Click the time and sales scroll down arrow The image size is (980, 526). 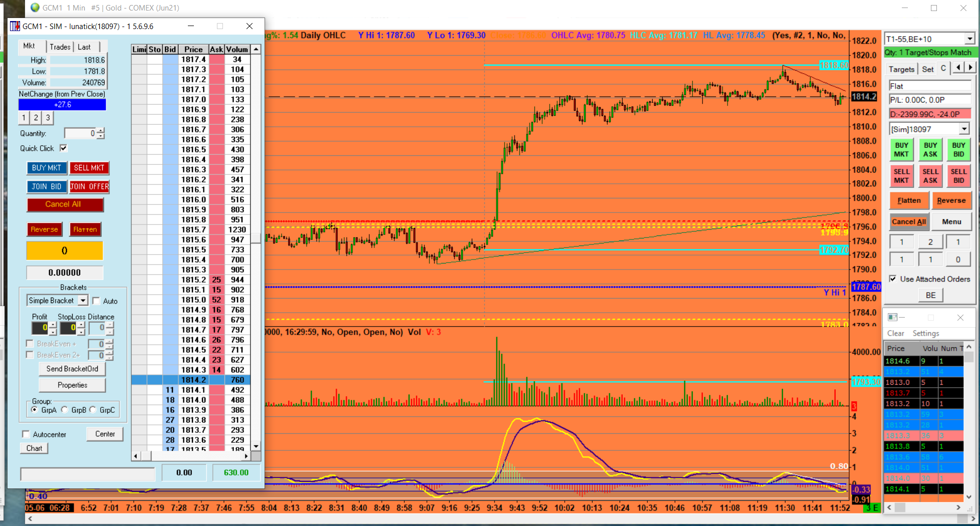[968, 497]
